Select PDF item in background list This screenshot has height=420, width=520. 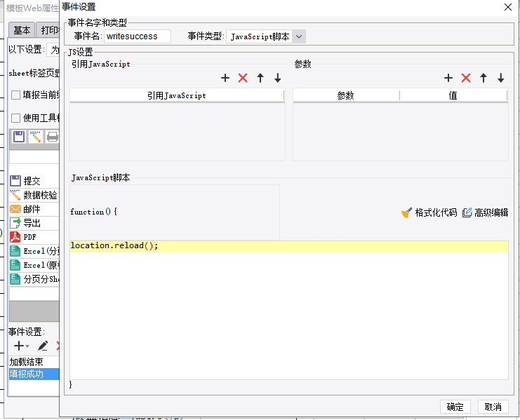(x=34, y=237)
